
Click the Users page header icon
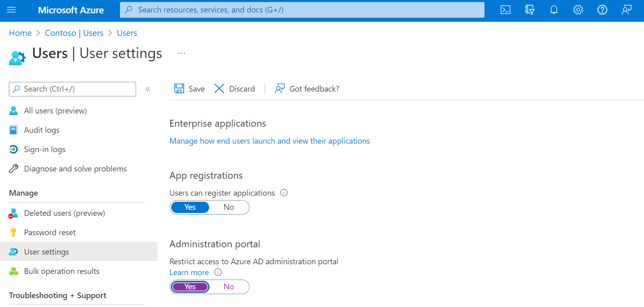(17, 58)
